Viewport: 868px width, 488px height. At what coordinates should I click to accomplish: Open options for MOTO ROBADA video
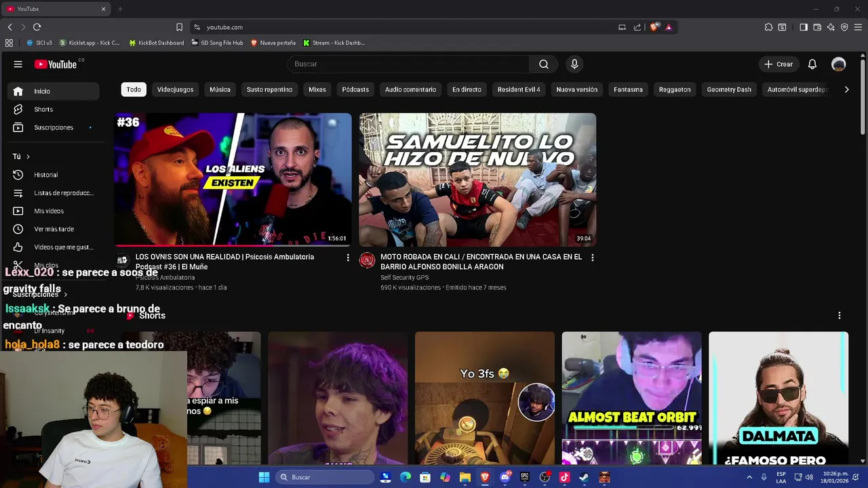pos(592,258)
